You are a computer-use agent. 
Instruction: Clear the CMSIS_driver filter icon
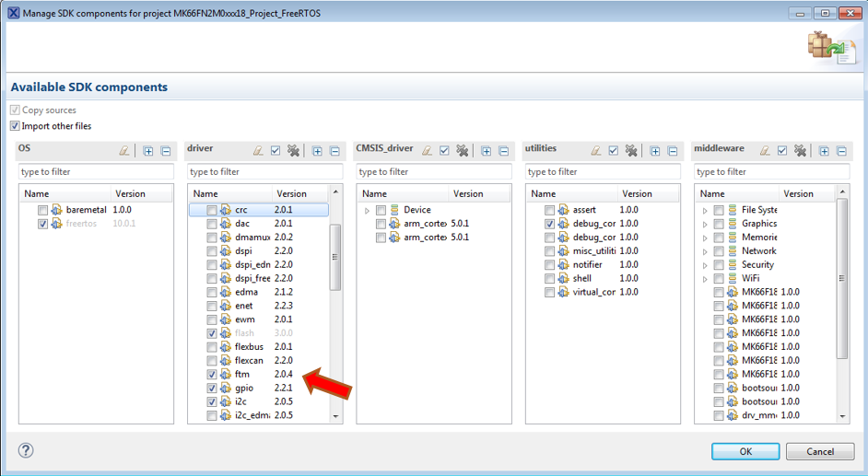click(x=427, y=150)
